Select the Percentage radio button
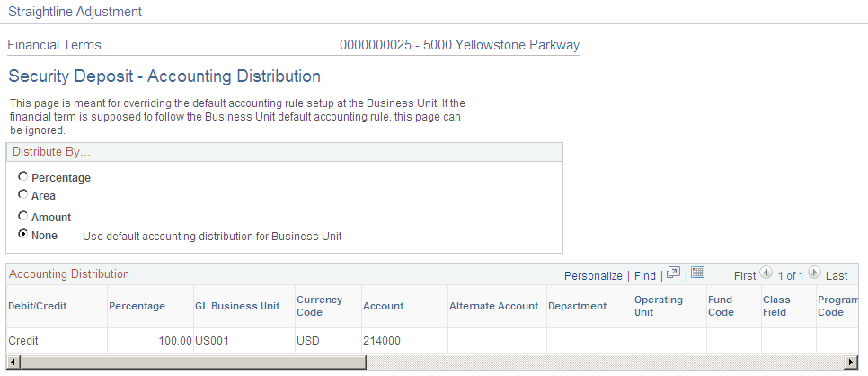Image resolution: width=868 pixels, height=376 pixels. coord(22,176)
